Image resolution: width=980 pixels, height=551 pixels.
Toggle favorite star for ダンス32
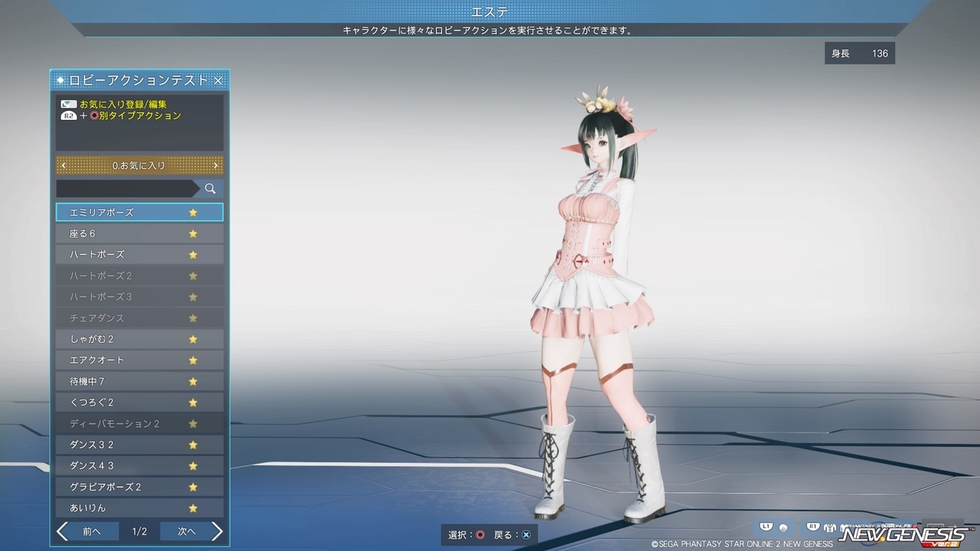point(193,445)
